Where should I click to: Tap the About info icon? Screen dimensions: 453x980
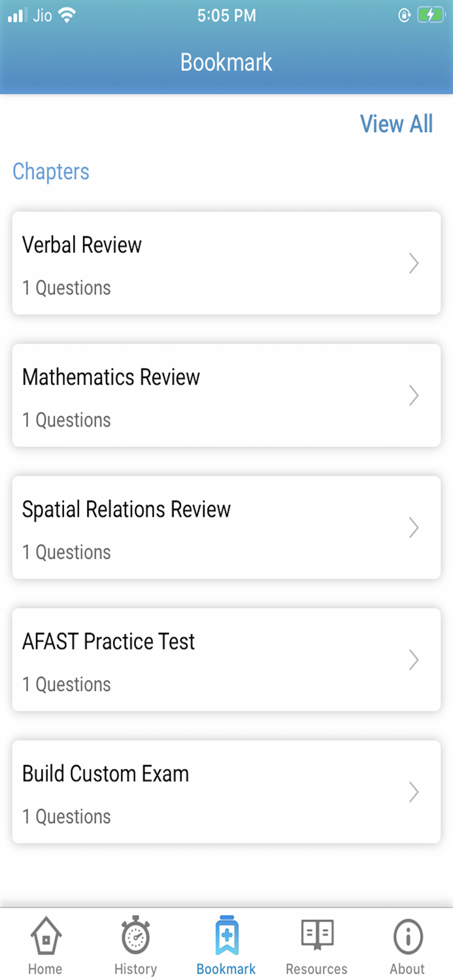pos(407,937)
